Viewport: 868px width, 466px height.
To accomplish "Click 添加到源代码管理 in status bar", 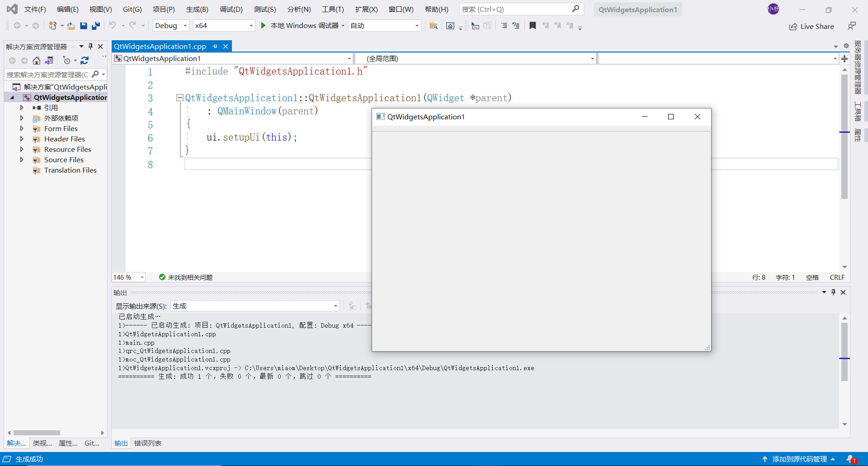I will coord(799,459).
